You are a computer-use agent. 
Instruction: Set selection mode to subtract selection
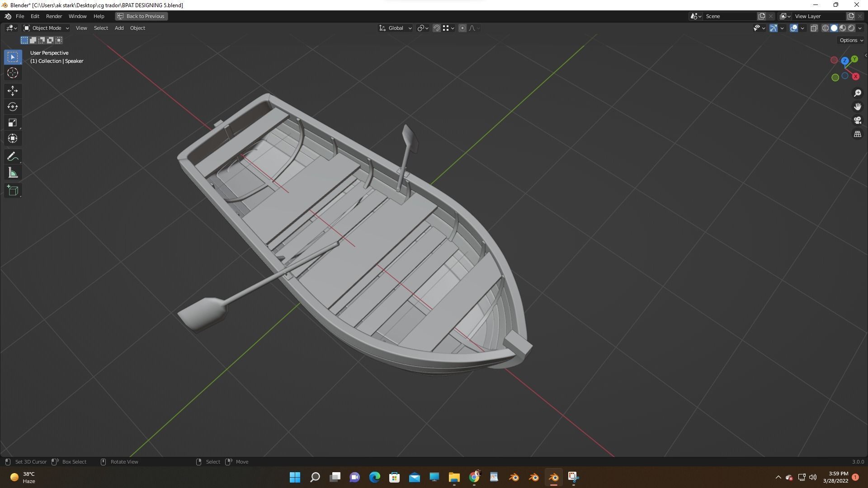click(x=42, y=40)
